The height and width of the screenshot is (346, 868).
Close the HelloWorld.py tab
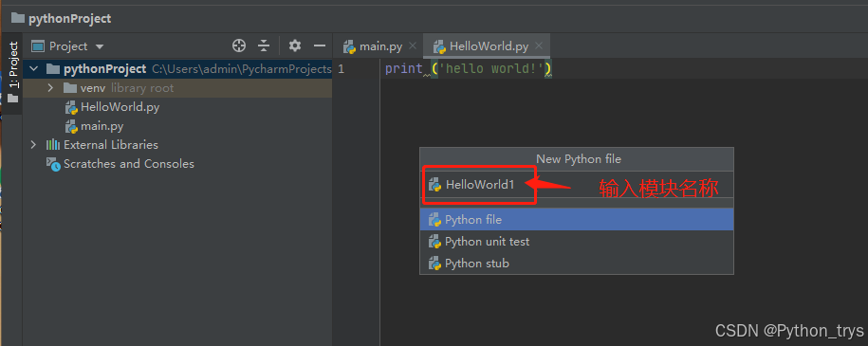(x=539, y=46)
